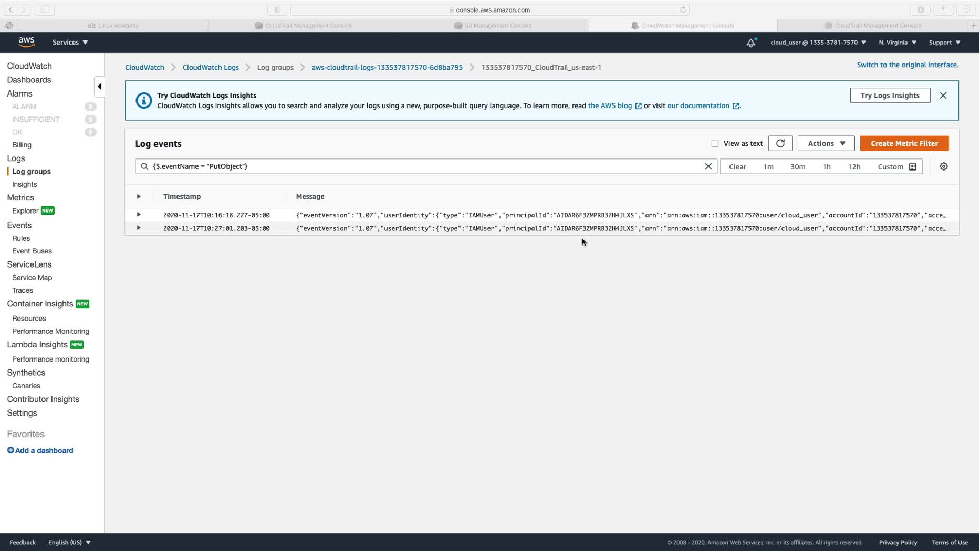980x551 pixels.
Task: Open the Support menu
Action: (x=944, y=43)
